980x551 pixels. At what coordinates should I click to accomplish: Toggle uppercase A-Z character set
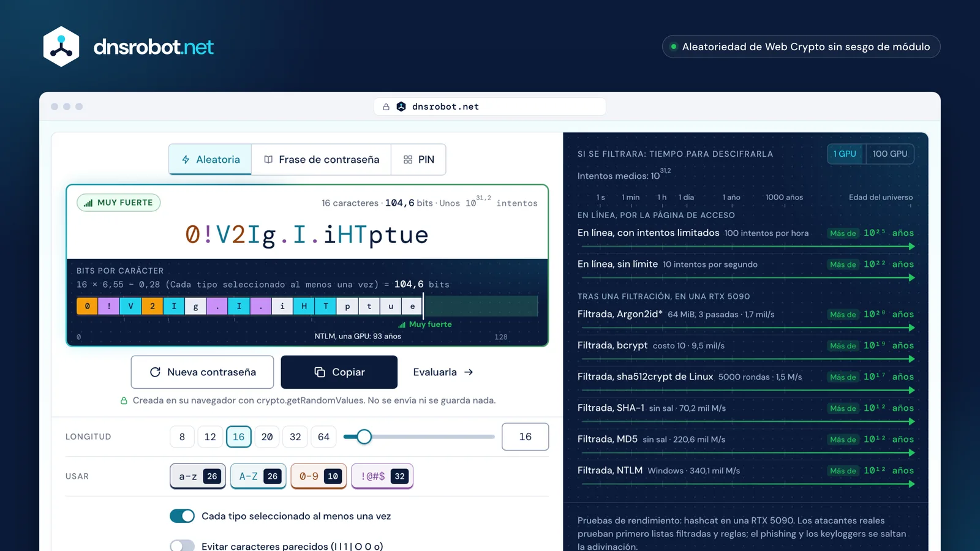(258, 476)
